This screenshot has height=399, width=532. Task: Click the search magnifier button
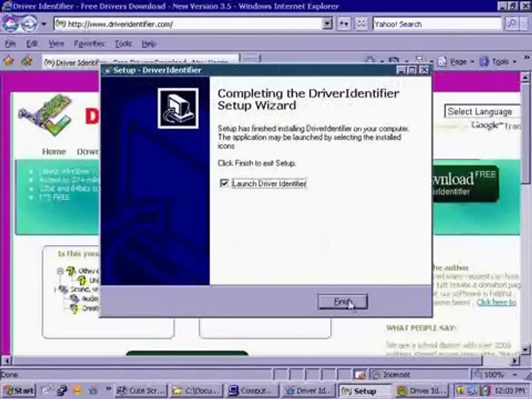tap(511, 24)
